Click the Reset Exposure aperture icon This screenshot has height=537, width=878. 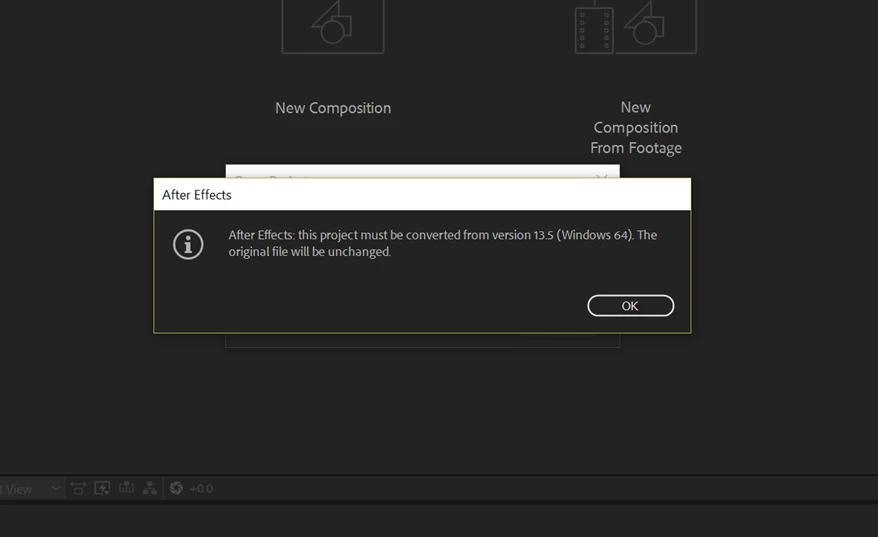[x=176, y=488]
